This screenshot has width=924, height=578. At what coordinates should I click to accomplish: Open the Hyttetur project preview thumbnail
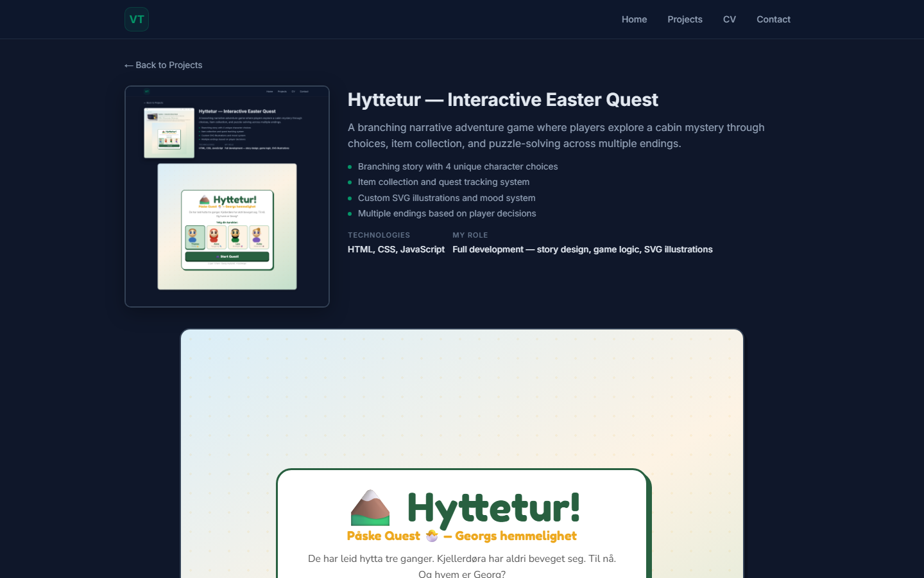[x=227, y=197]
